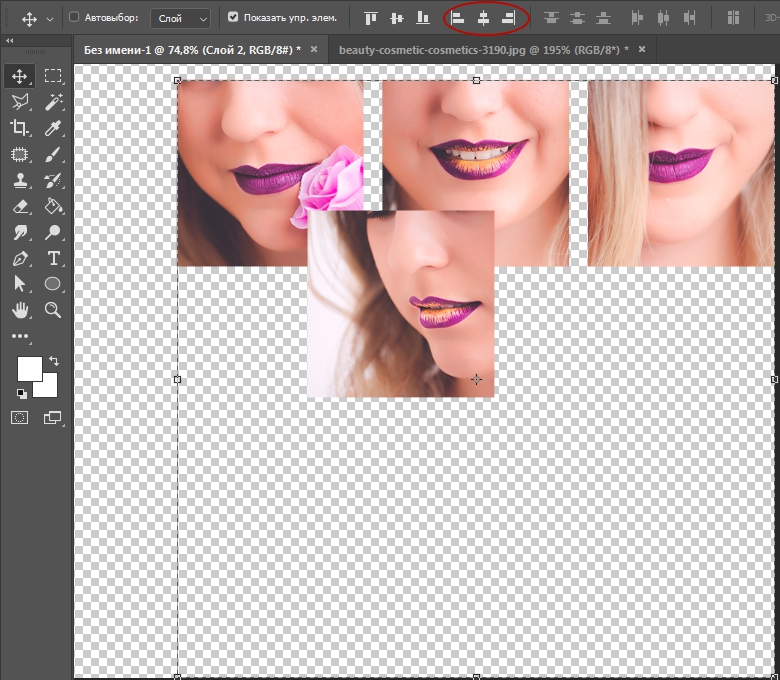
Task: Distribute top edges of layers
Action: (551, 18)
